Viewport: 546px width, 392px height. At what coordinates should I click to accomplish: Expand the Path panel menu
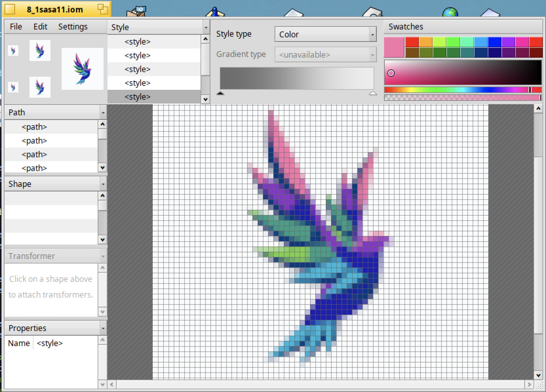pos(103,113)
